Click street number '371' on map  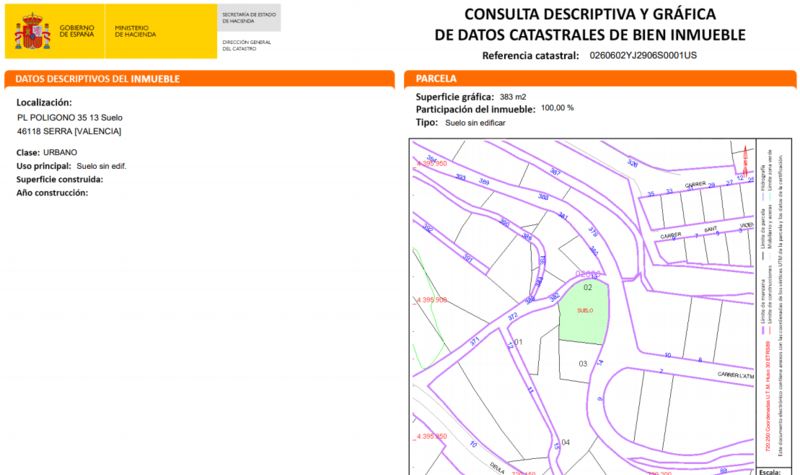(474, 341)
